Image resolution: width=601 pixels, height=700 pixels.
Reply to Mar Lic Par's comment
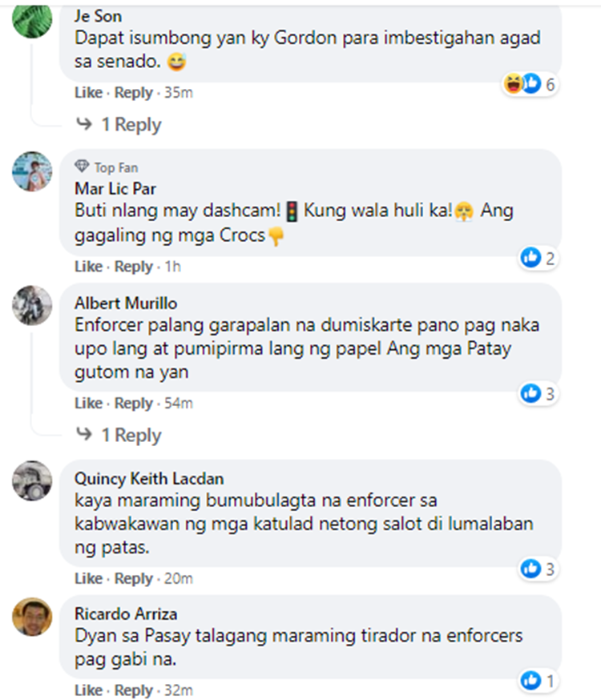point(134,267)
